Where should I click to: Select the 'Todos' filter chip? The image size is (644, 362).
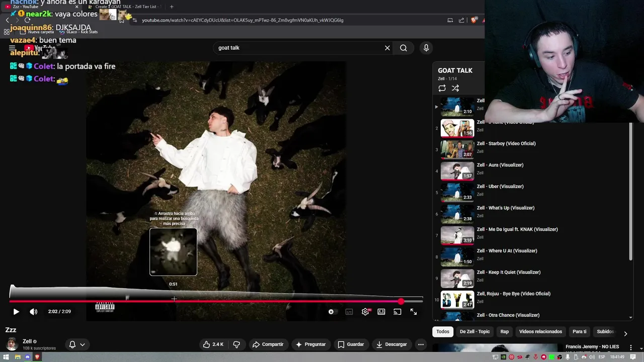coord(443,332)
